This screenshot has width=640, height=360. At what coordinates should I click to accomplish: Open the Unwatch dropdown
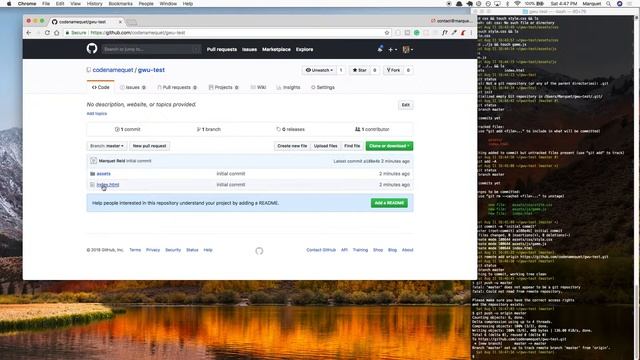tap(320, 70)
